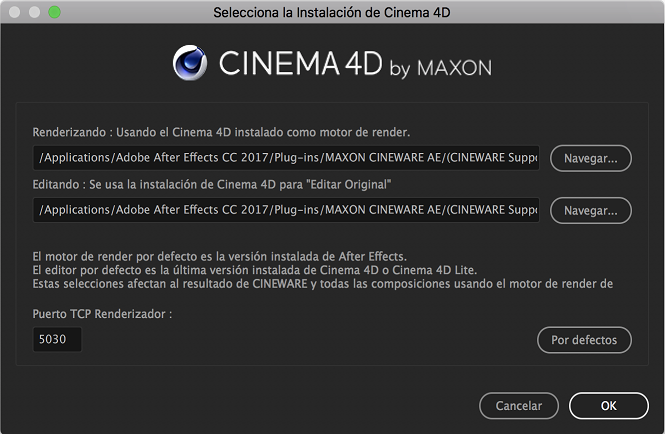Close the dialog with the red window button
This screenshot has height=434, width=665.
pos(14,13)
